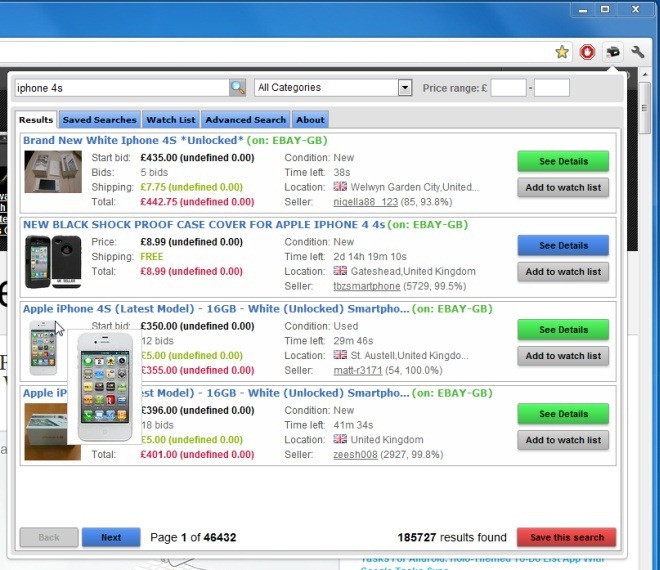Click black shock proof case thumbnail
Image resolution: width=660 pixels, height=570 pixels.
(53, 262)
